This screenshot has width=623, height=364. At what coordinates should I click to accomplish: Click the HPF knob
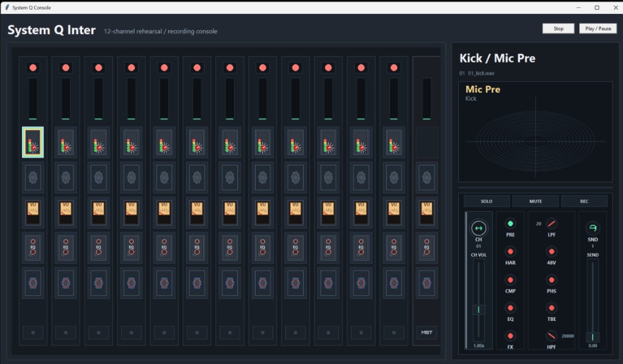click(551, 336)
